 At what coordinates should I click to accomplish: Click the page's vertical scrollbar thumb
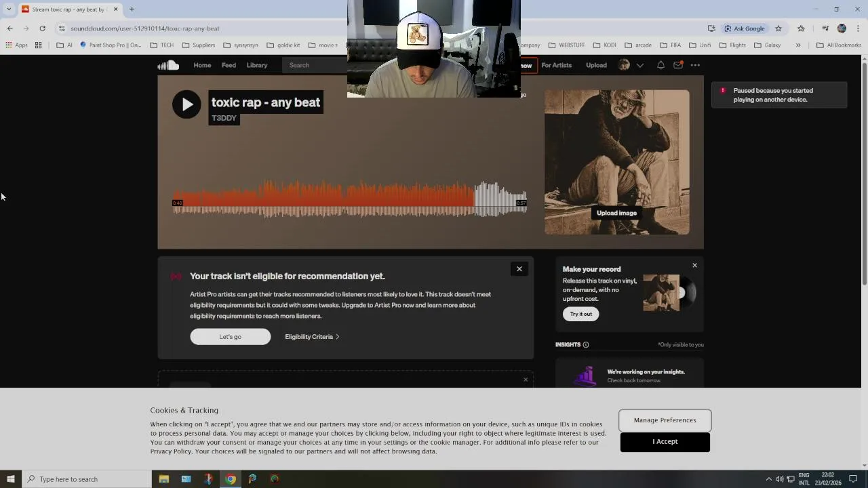pyautogui.click(x=864, y=175)
